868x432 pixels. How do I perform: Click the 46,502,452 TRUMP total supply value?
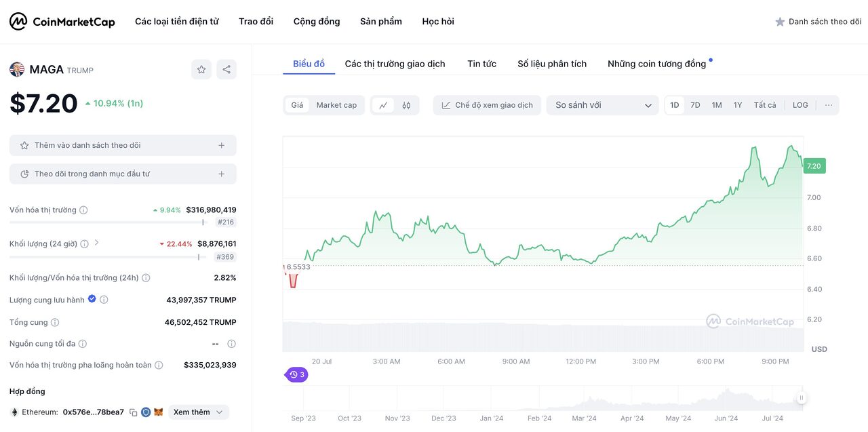tap(201, 322)
